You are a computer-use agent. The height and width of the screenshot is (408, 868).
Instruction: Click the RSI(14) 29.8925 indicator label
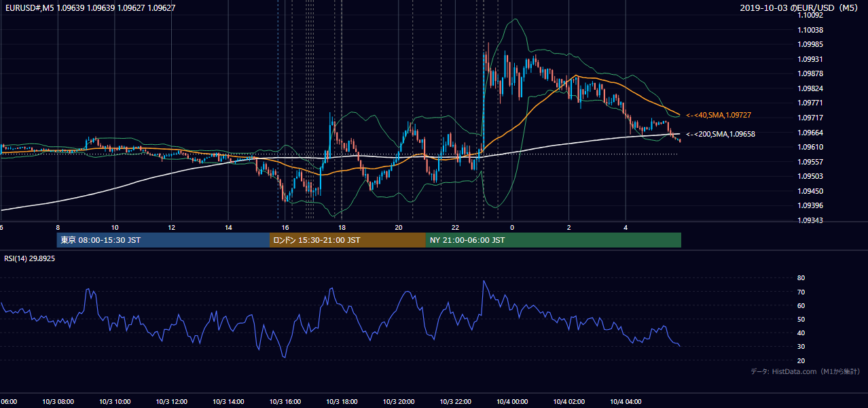tap(30, 258)
